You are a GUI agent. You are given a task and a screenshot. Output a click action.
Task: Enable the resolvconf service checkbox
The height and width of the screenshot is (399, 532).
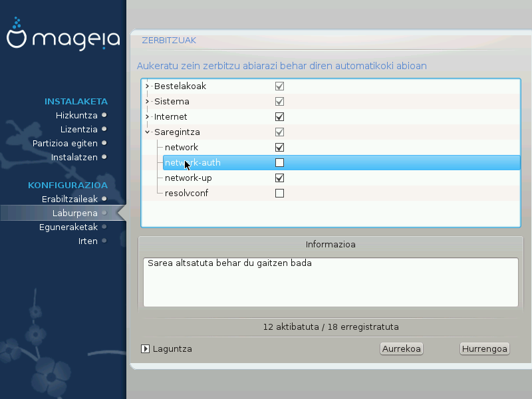tap(279, 193)
